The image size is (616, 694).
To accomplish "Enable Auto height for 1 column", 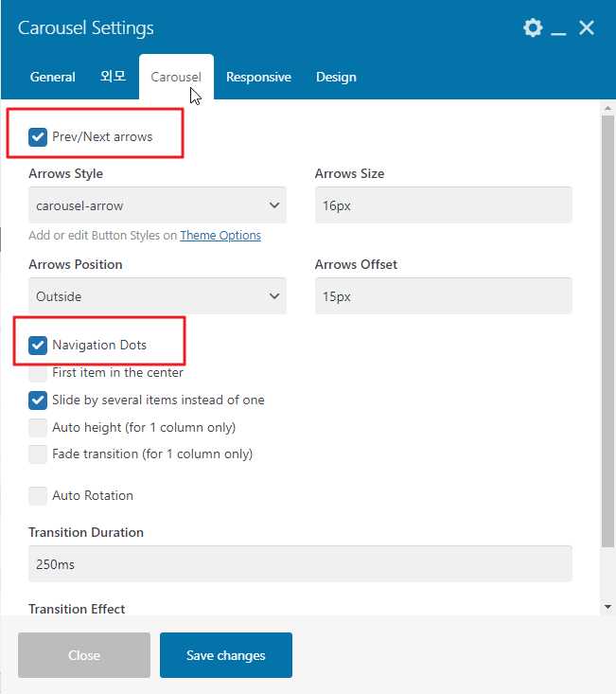I will coord(38,428).
